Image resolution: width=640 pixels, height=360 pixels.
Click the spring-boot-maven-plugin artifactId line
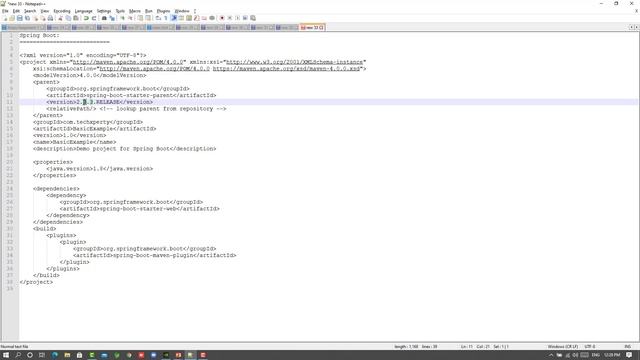(x=155, y=255)
